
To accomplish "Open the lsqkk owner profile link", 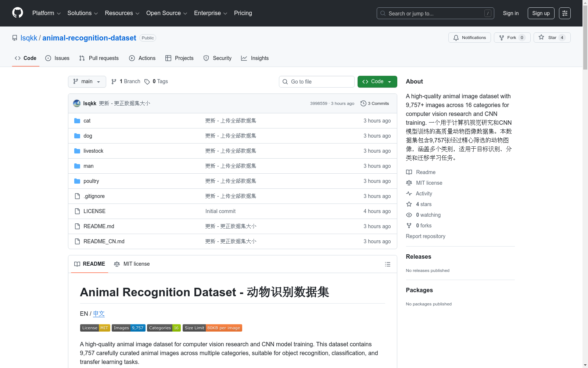I will pyautogui.click(x=29, y=38).
